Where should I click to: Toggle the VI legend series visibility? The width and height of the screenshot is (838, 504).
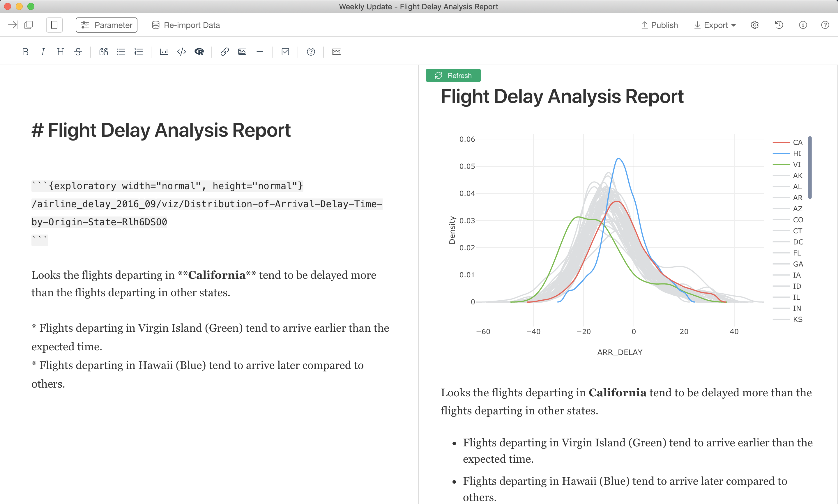coord(787,164)
